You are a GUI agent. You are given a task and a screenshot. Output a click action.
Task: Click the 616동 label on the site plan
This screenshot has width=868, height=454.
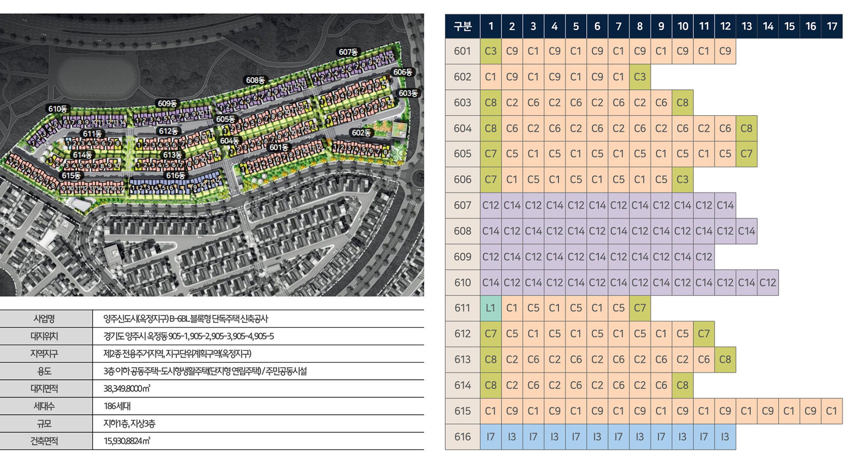coord(176,176)
